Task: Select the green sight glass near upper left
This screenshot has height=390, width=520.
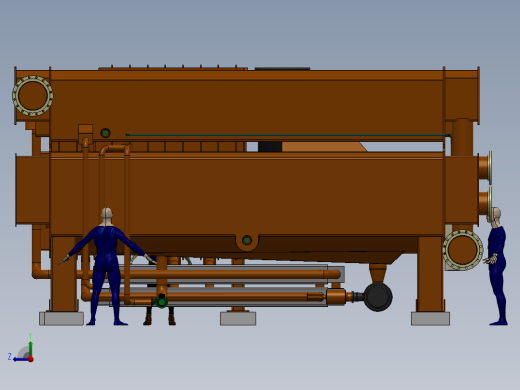Action: click(x=105, y=133)
